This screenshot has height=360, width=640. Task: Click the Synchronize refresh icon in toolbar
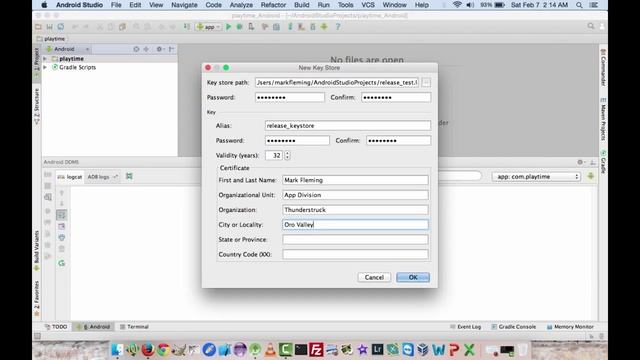(x=61, y=27)
